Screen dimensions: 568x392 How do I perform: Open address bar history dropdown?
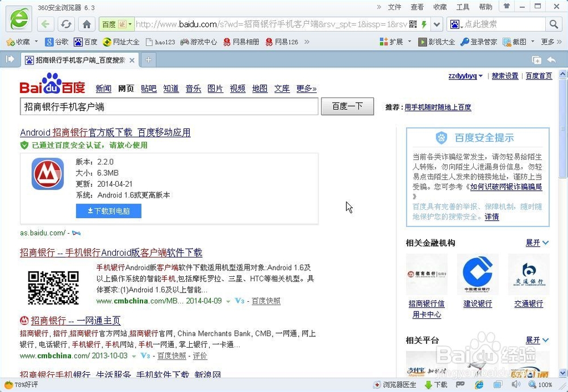(x=437, y=24)
